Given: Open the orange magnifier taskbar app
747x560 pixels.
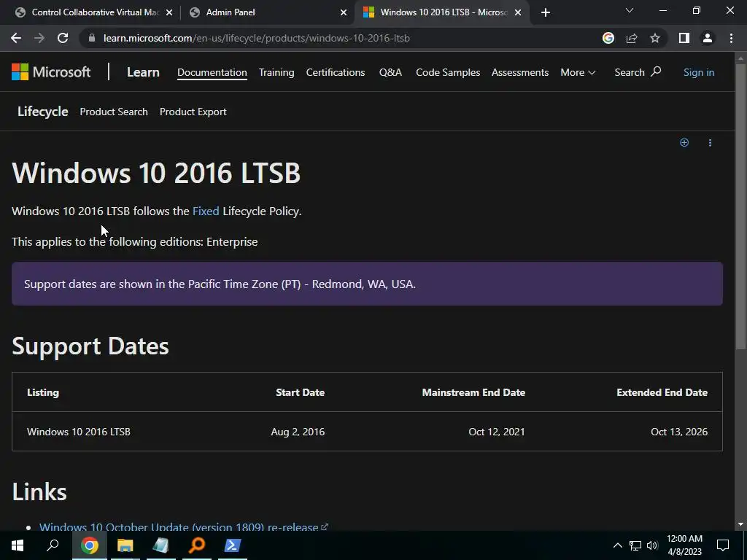Looking at the screenshot, I should (x=197, y=545).
